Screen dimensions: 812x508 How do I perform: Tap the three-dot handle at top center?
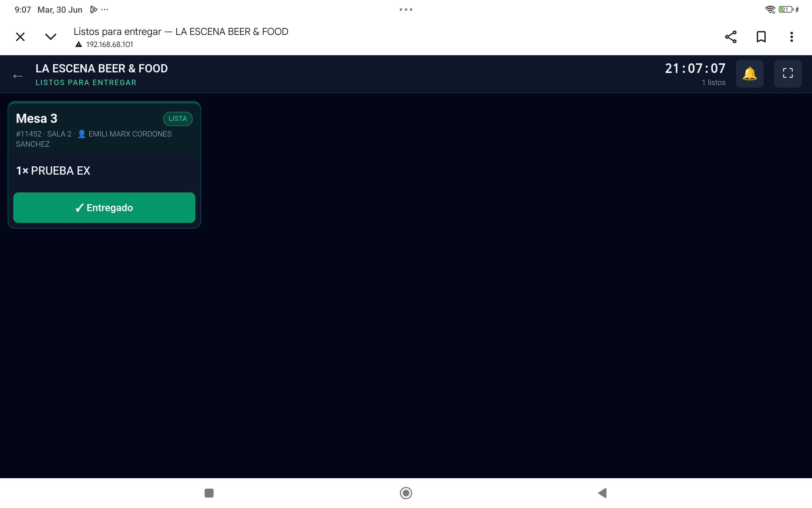click(x=406, y=10)
